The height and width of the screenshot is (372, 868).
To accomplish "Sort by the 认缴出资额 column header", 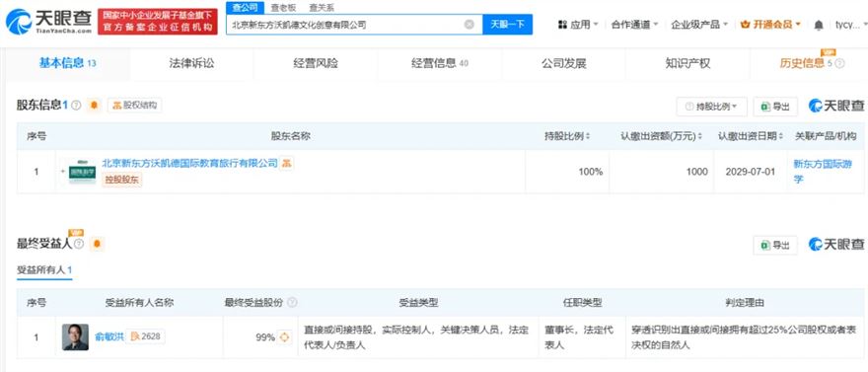I will pos(662,136).
